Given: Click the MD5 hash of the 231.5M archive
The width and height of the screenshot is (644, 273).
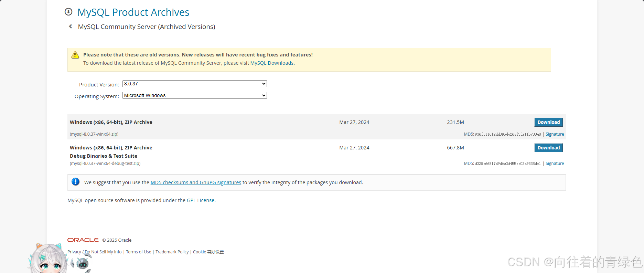Looking at the screenshot, I should [x=508, y=134].
